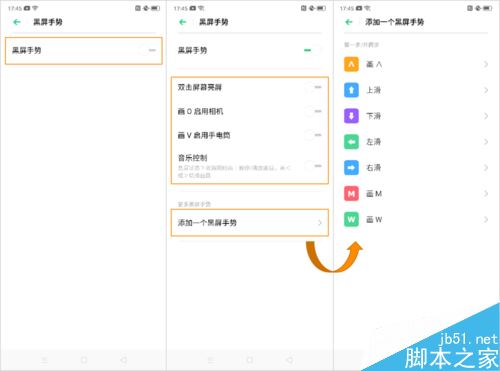Open chevron of 画 Λ row
This screenshot has height=371, width=500.
[486, 64]
